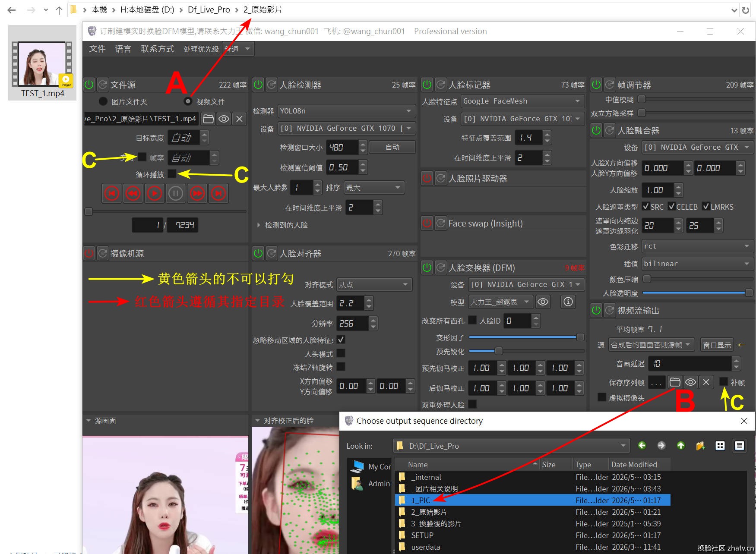Click 自动 detection window size button

[x=392, y=147]
